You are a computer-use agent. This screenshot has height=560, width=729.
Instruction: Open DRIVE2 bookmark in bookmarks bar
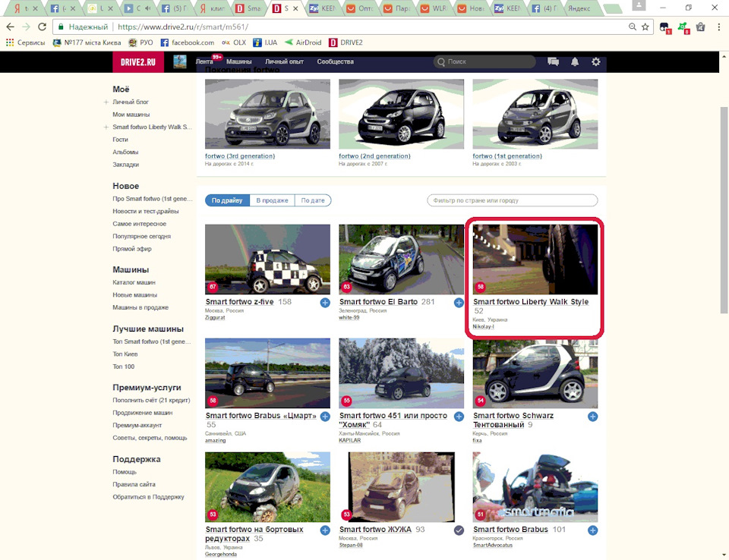[346, 42]
